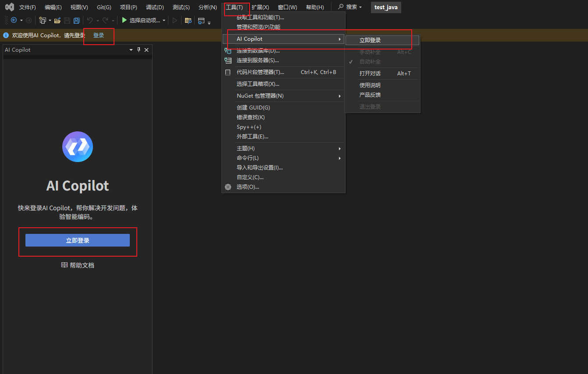This screenshot has height=374, width=588.
Task: Click the blue info icon in notification bar
Action: click(x=6, y=35)
